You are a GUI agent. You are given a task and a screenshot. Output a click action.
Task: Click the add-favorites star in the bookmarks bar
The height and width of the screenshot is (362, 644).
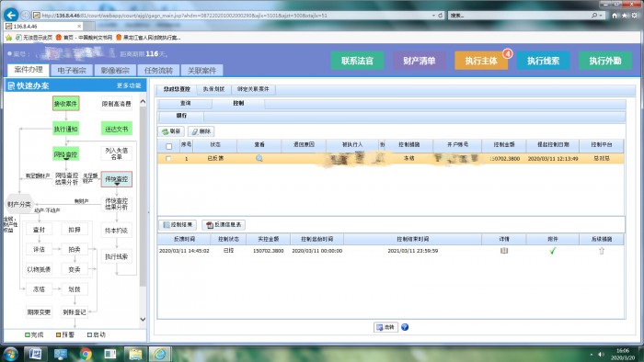8,38
